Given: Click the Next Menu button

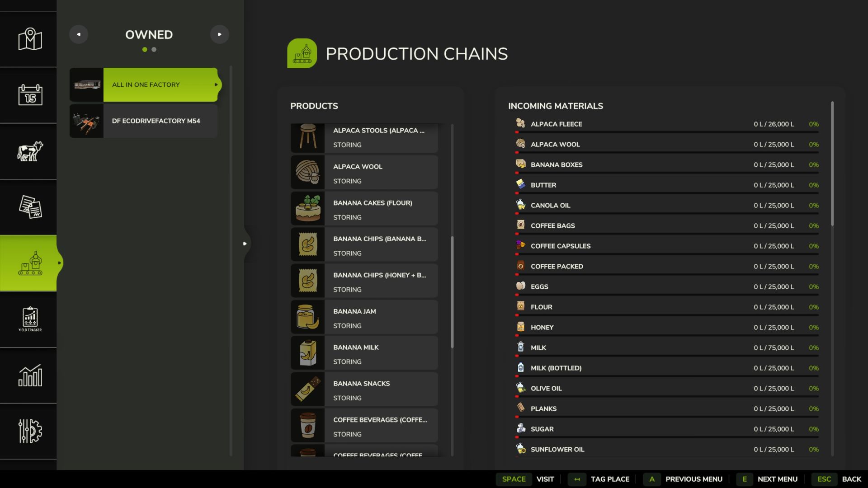Looking at the screenshot, I should tap(767, 479).
